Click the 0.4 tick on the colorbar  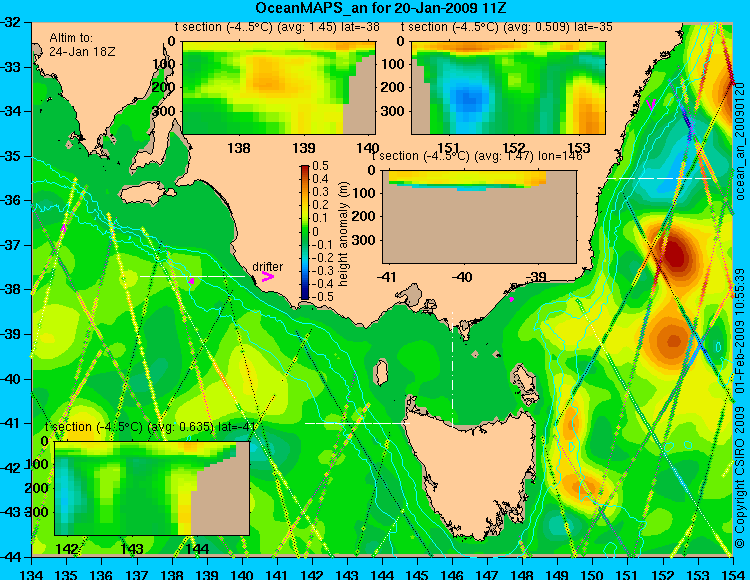point(320,179)
